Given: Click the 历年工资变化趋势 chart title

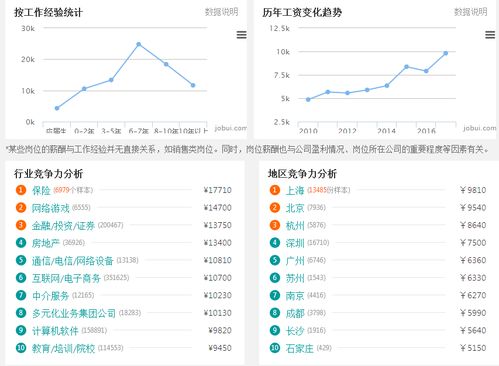Looking at the screenshot, I should (302, 12).
